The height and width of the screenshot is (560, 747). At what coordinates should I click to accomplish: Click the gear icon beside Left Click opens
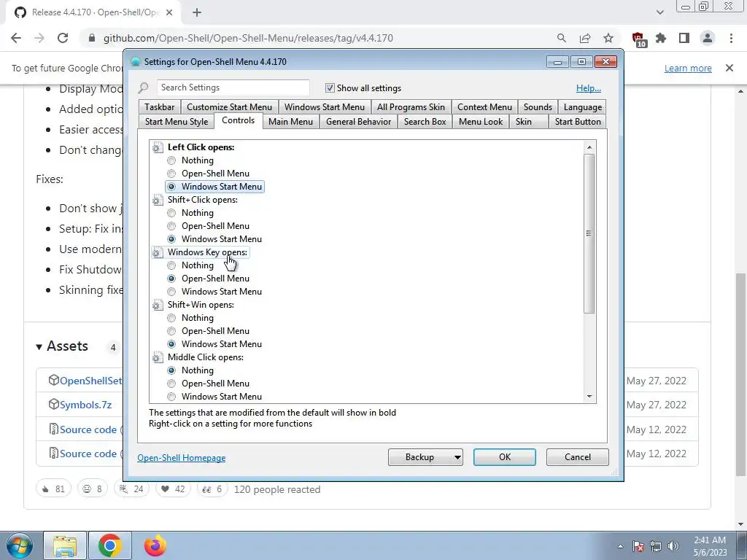(x=158, y=147)
